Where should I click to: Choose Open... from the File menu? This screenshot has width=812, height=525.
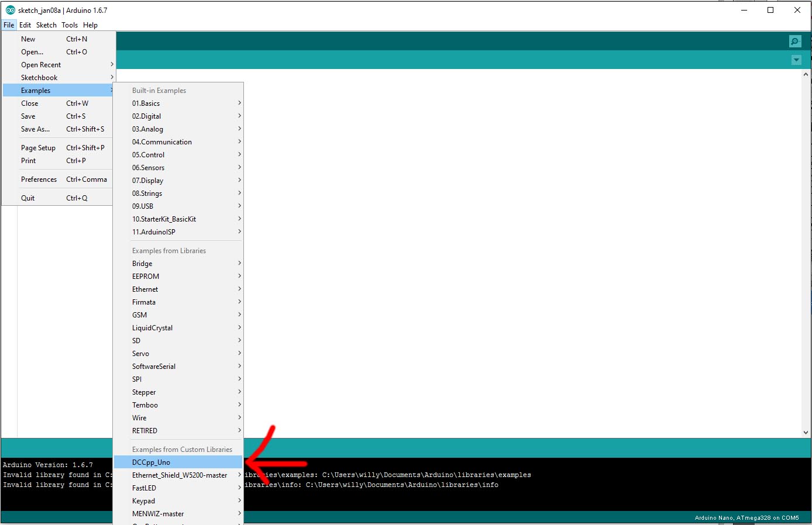(x=59, y=52)
